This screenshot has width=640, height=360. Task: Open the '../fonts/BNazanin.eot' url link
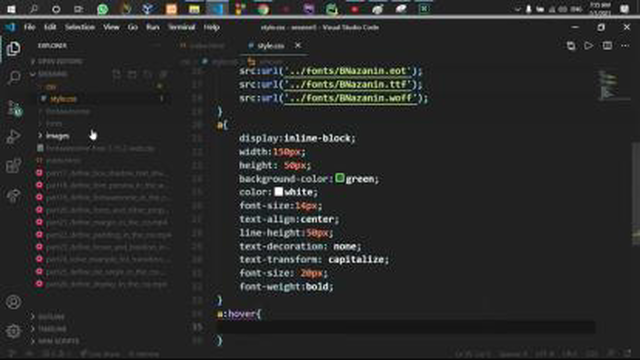(348, 71)
